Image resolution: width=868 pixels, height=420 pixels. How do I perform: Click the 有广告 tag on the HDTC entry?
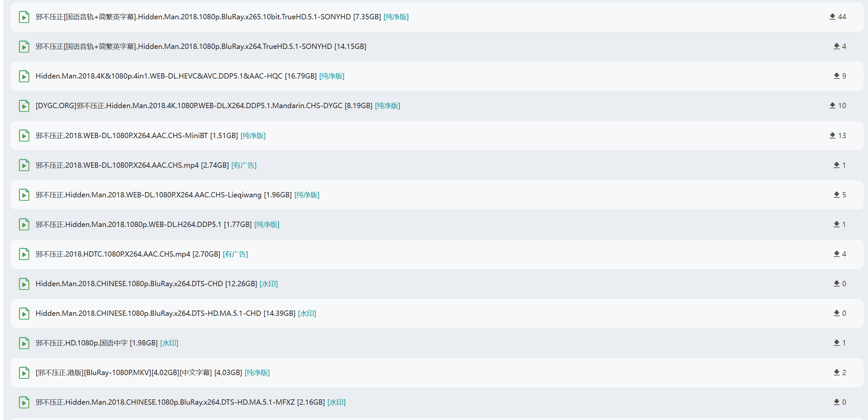pyautogui.click(x=235, y=254)
